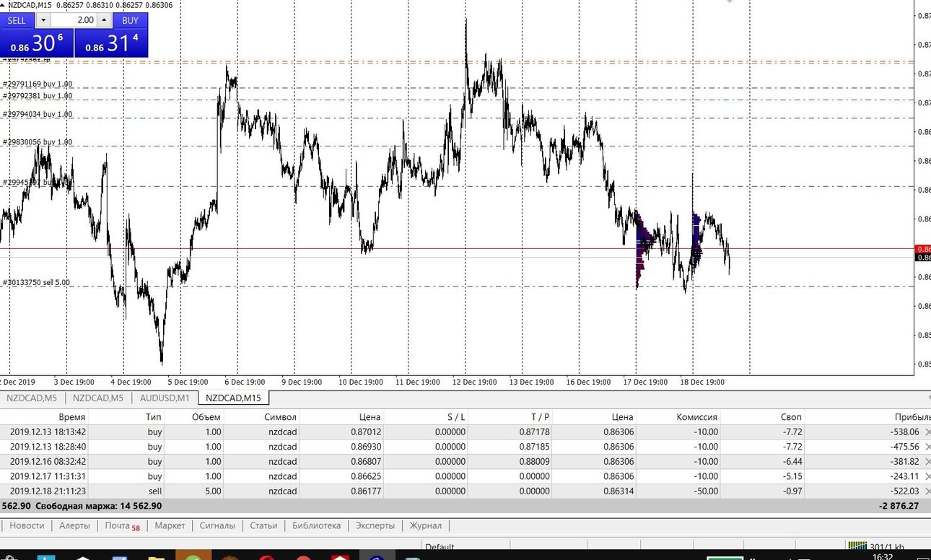
Task: Open the Эксперты terminal tab
Action: click(375, 525)
